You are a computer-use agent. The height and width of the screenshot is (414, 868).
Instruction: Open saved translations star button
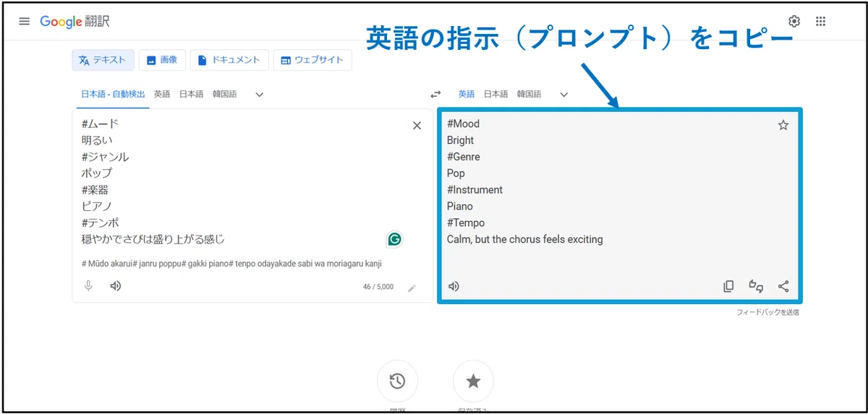[x=473, y=381]
